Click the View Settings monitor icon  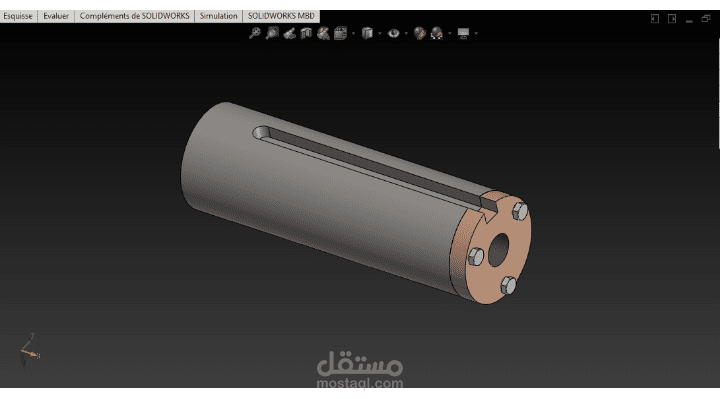point(463,34)
